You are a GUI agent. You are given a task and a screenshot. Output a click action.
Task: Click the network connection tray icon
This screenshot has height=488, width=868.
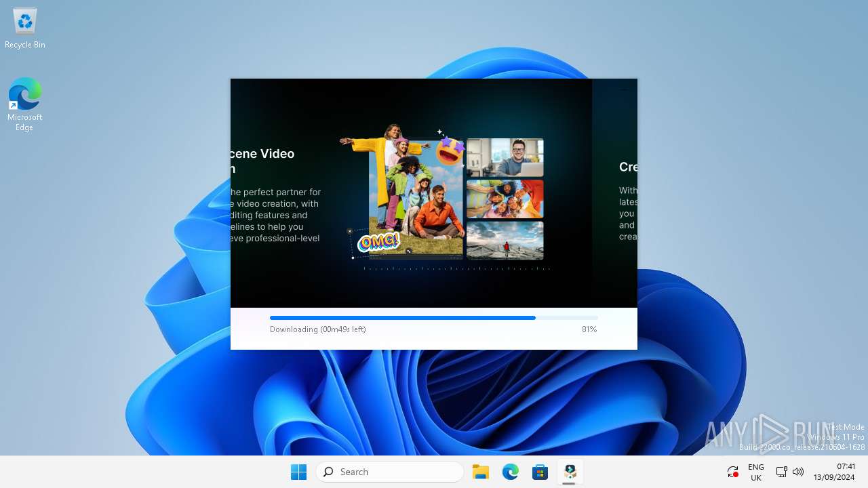pos(781,472)
